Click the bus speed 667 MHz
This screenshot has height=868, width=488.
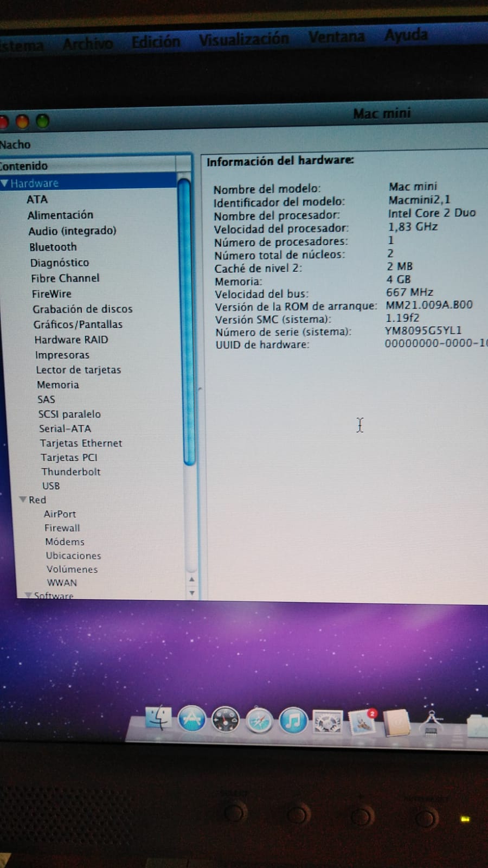point(409,292)
